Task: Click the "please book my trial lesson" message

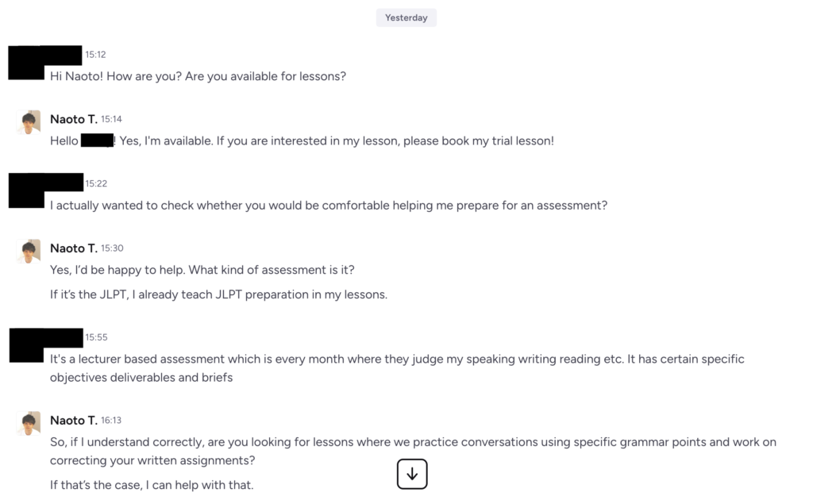Action: 302,141
